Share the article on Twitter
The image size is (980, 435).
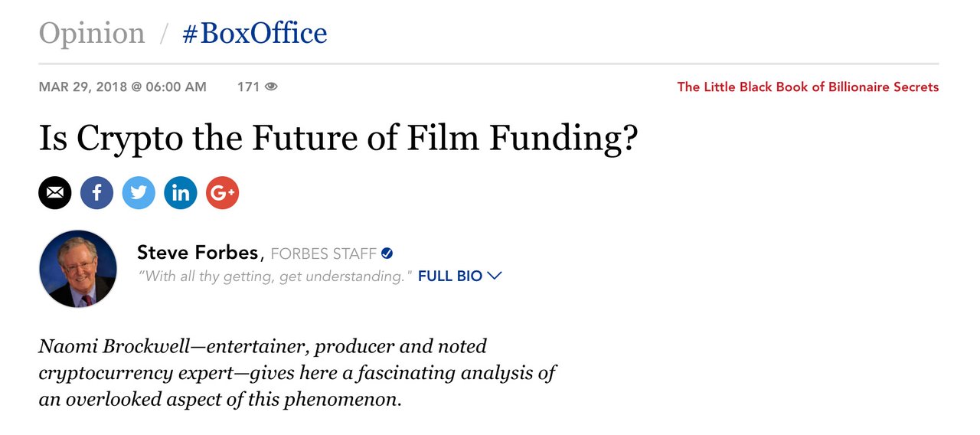(x=139, y=193)
